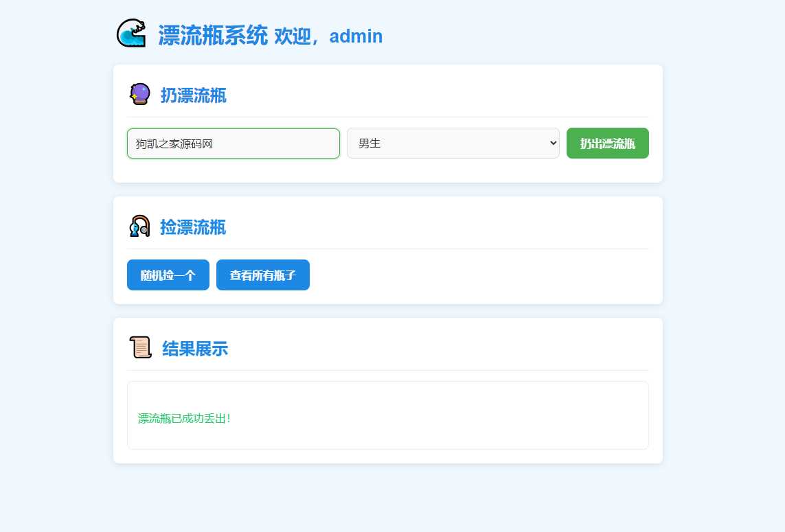Click the 结果展示 section heading
Viewport: 785px width, 532px height.
point(194,349)
